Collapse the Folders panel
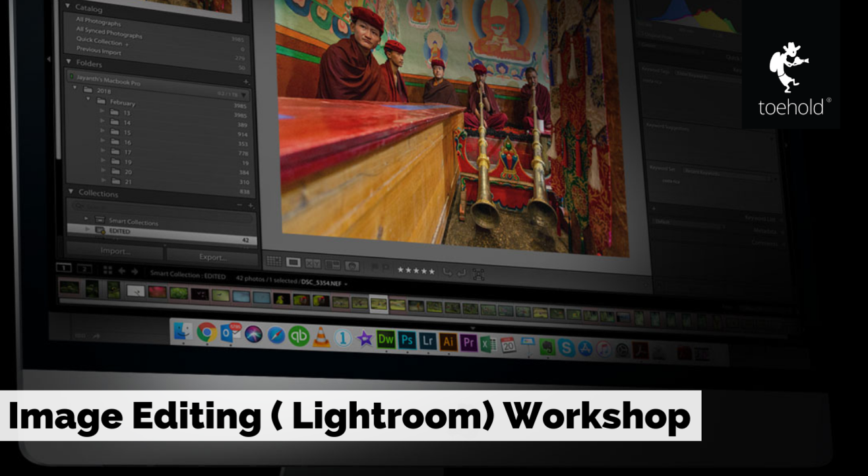 [x=69, y=61]
